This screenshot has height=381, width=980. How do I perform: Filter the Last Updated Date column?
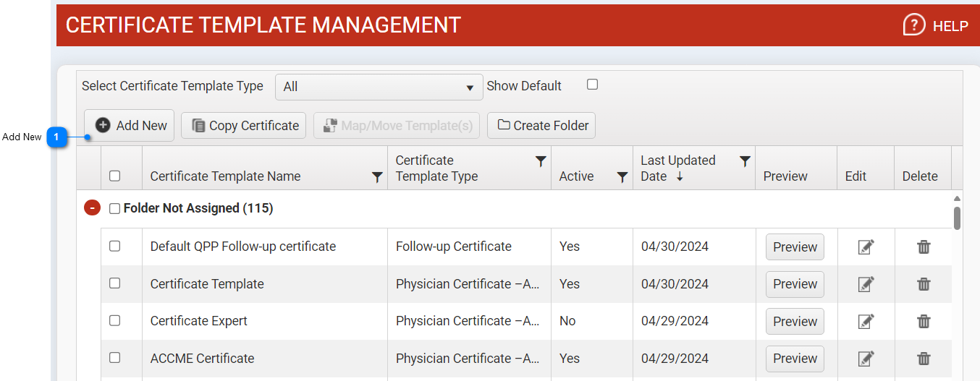[x=744, y=162]
